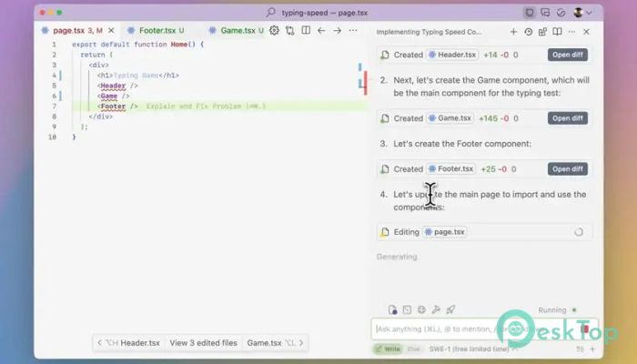
Task: Click the small icon left of bottom plus
Action: [x=580, y=349]
